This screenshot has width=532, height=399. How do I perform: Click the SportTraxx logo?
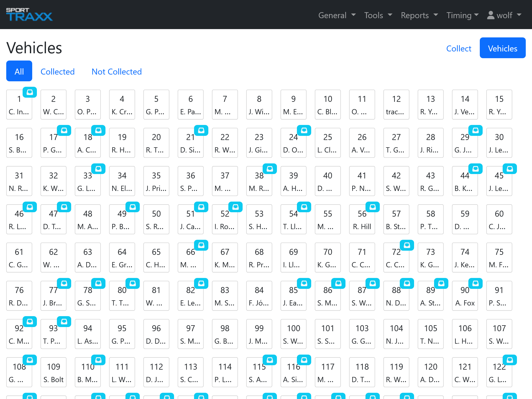29,15
